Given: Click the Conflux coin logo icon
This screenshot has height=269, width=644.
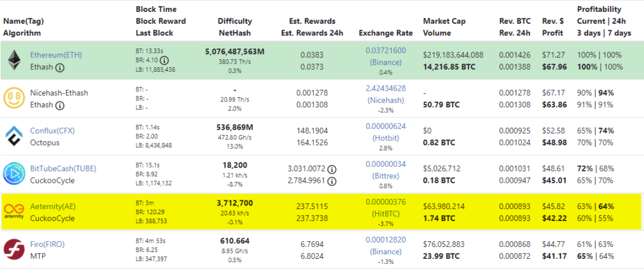Looking at the screenshot, I should coord(14,136).
